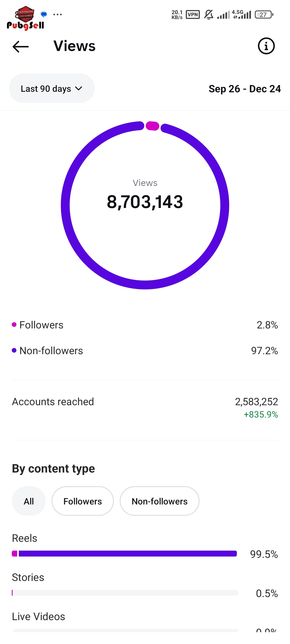Tap the VPN status icon
This screenshot has width=290, height=644.
pyautogui.click(x=193, y=14)
